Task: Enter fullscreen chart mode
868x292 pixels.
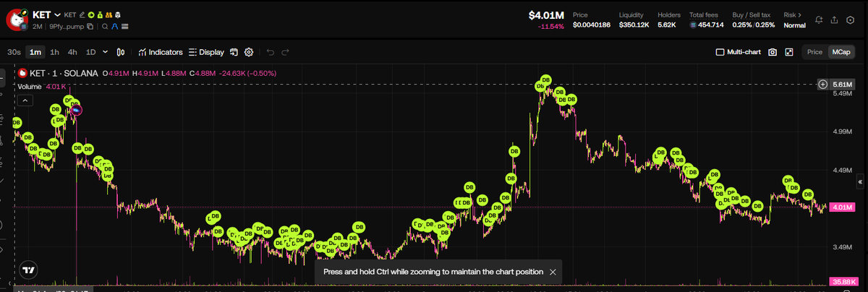Action: [789, 52]
